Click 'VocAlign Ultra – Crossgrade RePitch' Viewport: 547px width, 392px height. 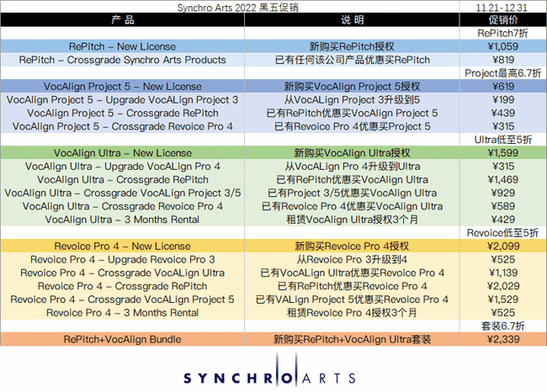(x=123, y=180)
